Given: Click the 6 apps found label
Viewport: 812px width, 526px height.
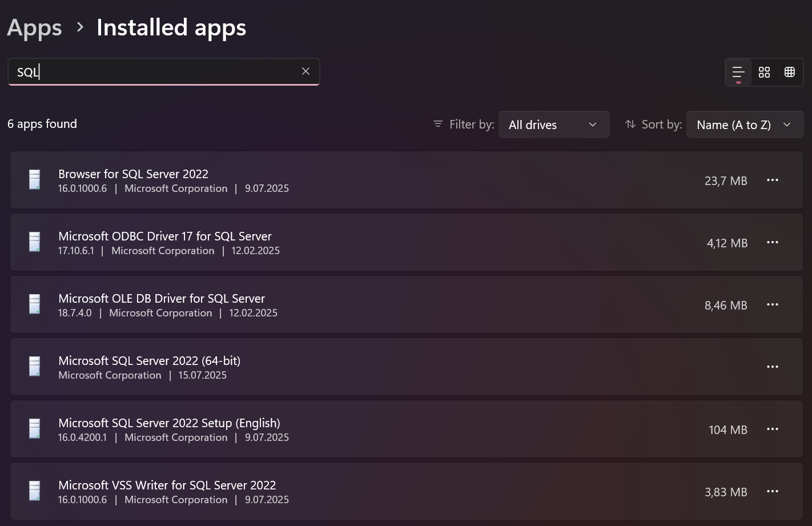Looking at the screenshot, I should [42, 124].
